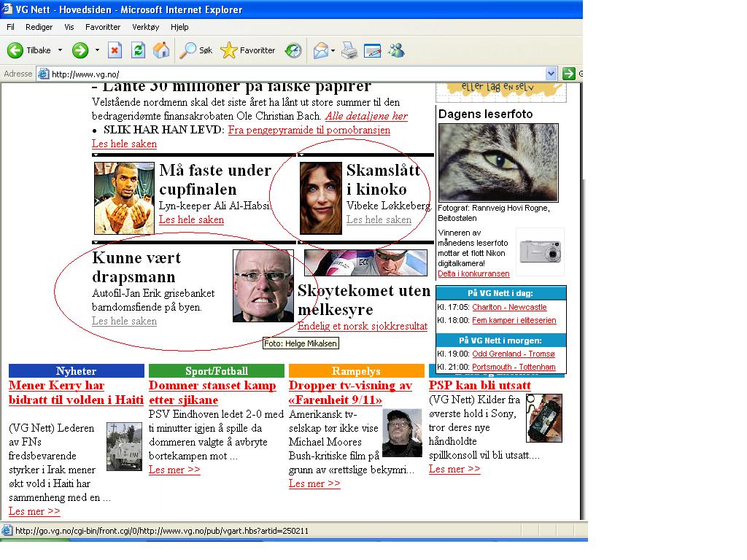Click the Edit page toolbar icon
This screenshot has width=747, height=560.
point(372,50)
